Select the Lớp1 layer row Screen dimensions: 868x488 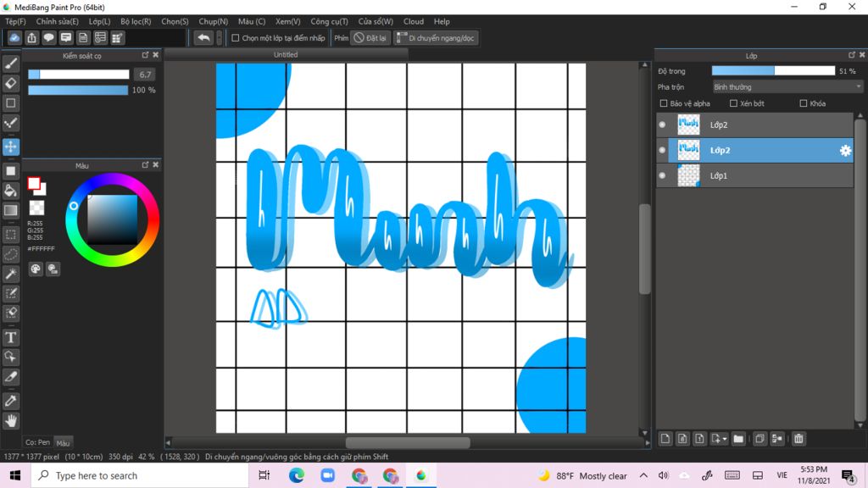(x=755, y=175)
